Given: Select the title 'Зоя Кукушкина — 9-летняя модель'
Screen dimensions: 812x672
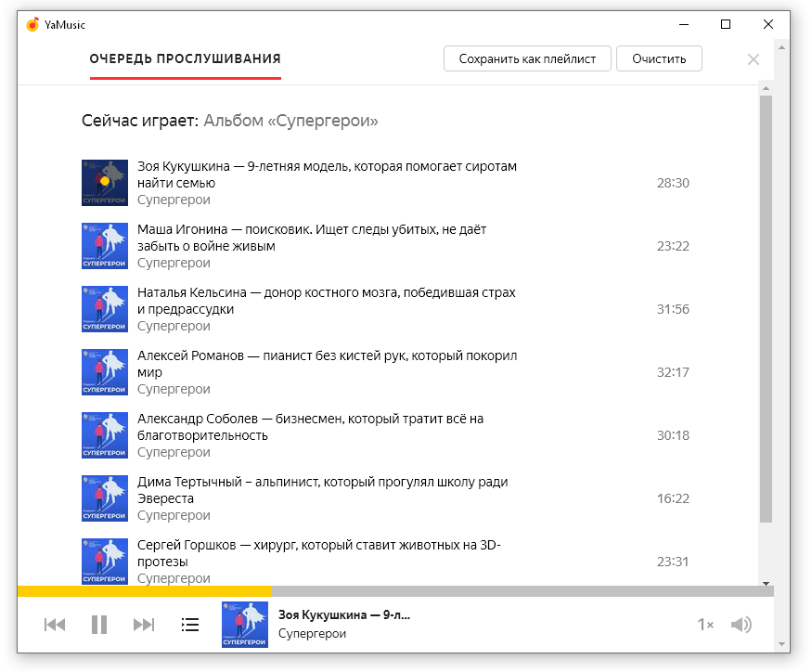Looking at the screenshot, I should click(x=327, y=174).
